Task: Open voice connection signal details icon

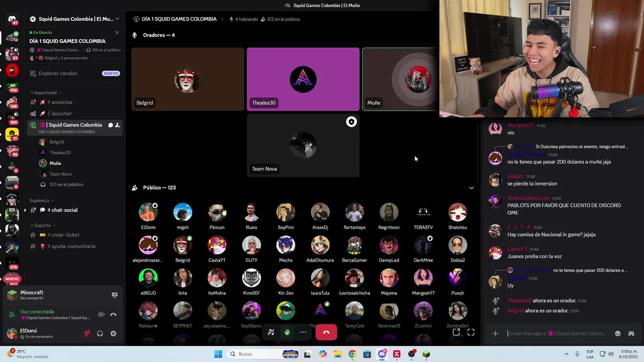Action: 12,315
